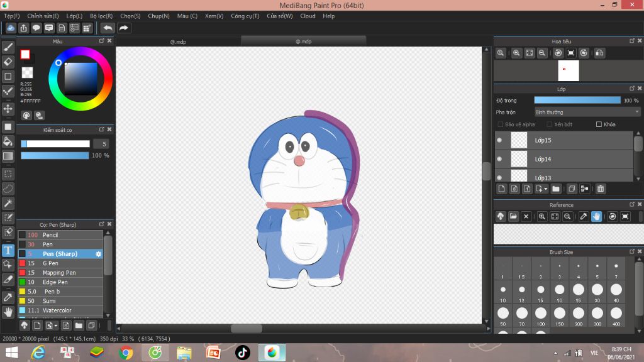Select the Bucket fill tool
644x362 pixels.
tap(8, 141)
